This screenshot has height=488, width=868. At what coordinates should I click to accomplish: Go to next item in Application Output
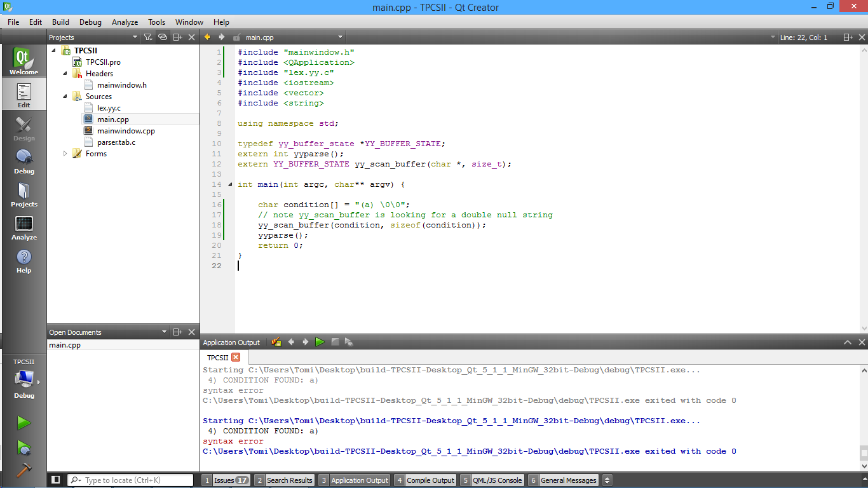click(305, 342)
